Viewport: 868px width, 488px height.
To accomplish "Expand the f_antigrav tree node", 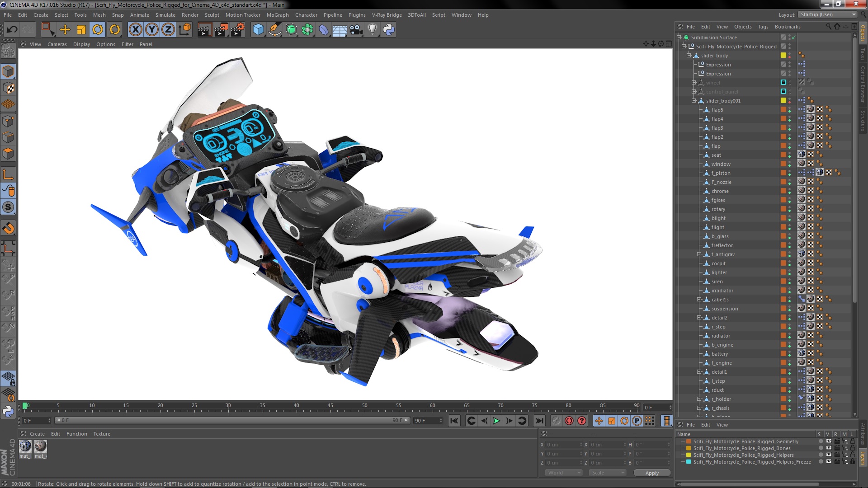I will click(x=699, y=254).
